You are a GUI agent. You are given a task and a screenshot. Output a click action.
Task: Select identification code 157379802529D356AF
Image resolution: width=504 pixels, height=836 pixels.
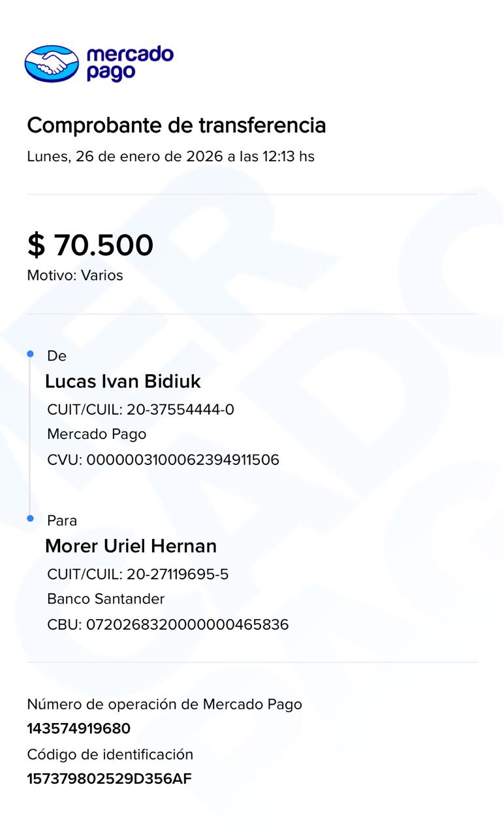pos(109,779)
